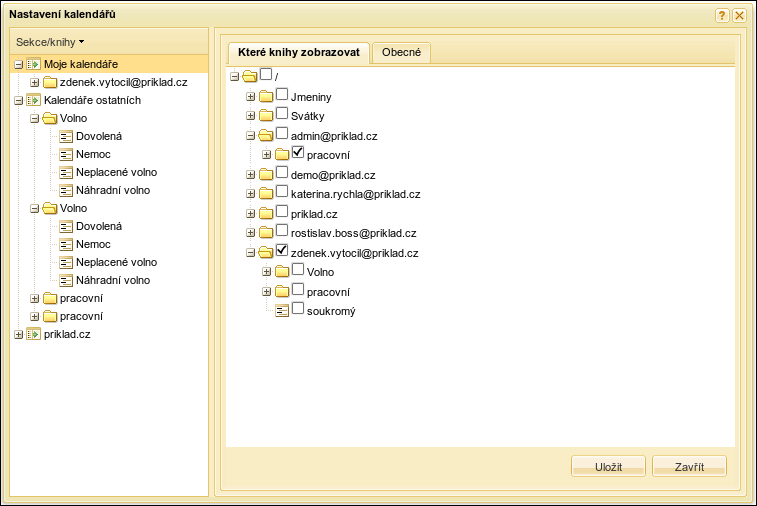Collapse the admin@priklad.cz tree node

(x=251, y=136)
